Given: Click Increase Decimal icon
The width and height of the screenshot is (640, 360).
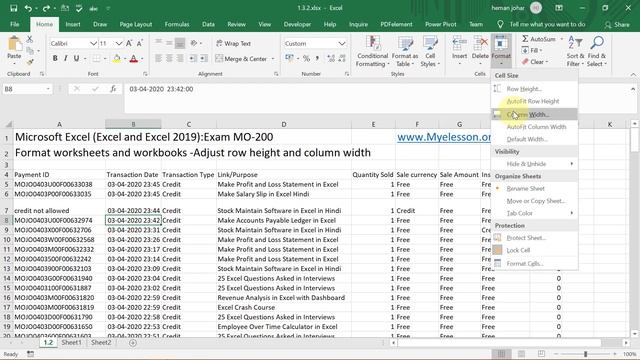Looking at the screenshot, I should click(x=331, y=59).
